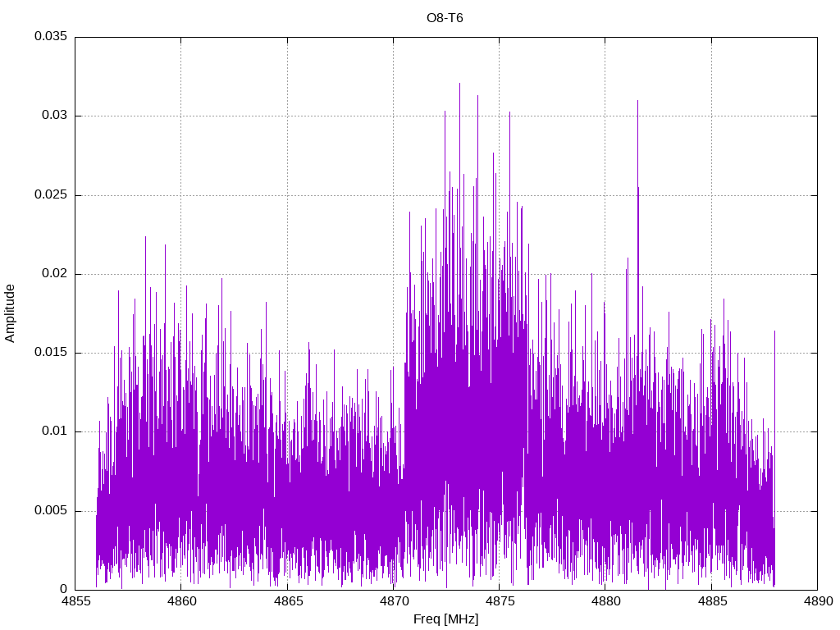Click the 4885 x-axis tick label
The width and height of the screenshot is (840, 630).
point(711,601)
